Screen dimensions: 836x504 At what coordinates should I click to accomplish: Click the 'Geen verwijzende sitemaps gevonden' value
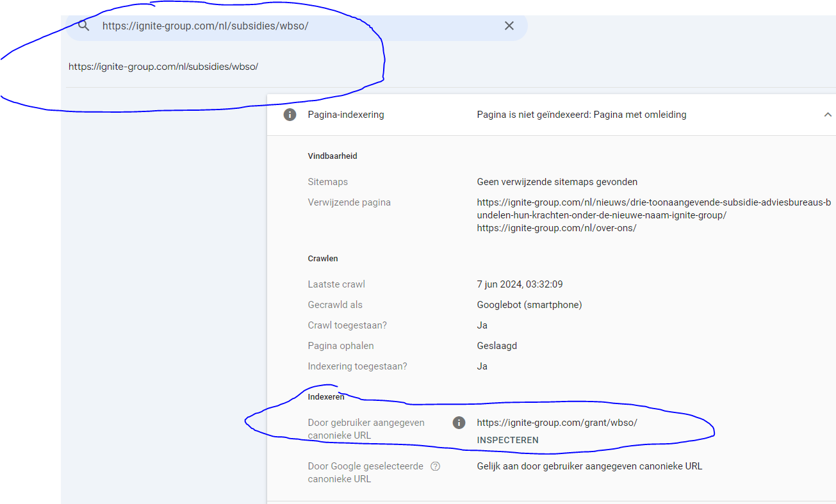pyautogui.click(x=557, y=182)
